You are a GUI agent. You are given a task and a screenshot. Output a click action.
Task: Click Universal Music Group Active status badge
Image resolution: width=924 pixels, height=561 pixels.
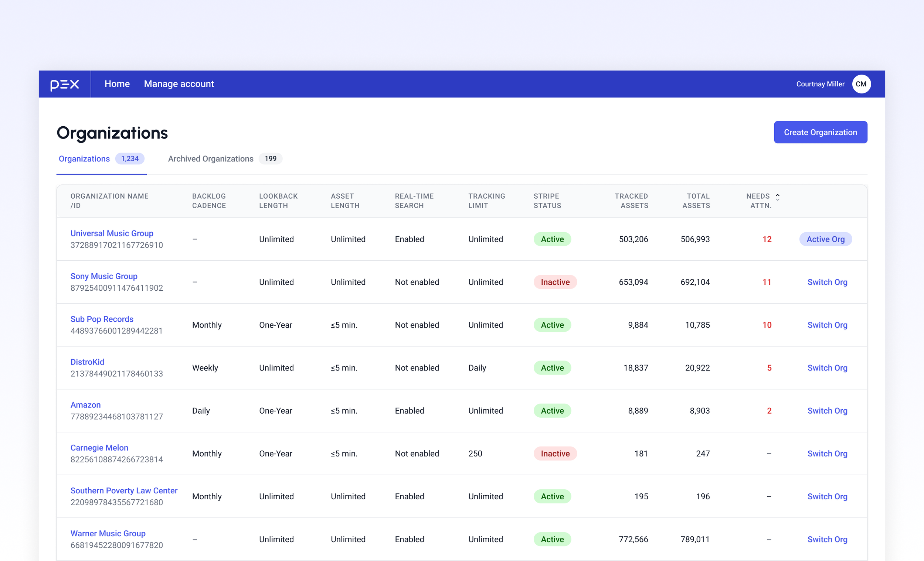(552, 239)
